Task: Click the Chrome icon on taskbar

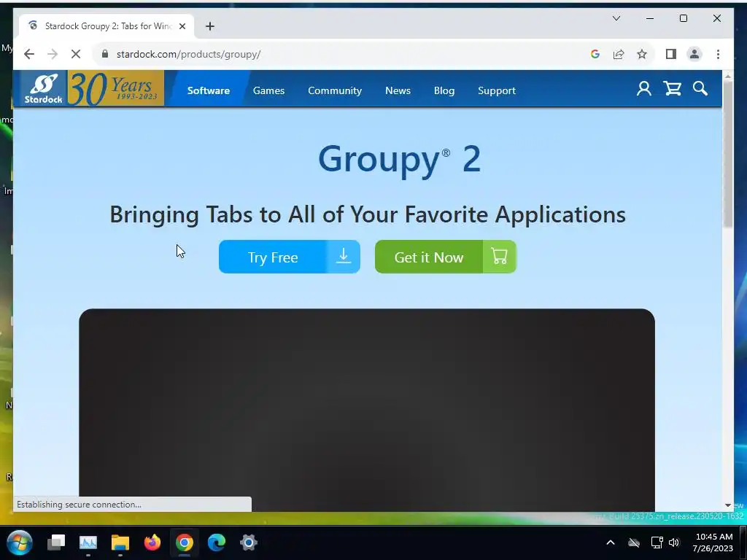Action: [x=185, y=542]
